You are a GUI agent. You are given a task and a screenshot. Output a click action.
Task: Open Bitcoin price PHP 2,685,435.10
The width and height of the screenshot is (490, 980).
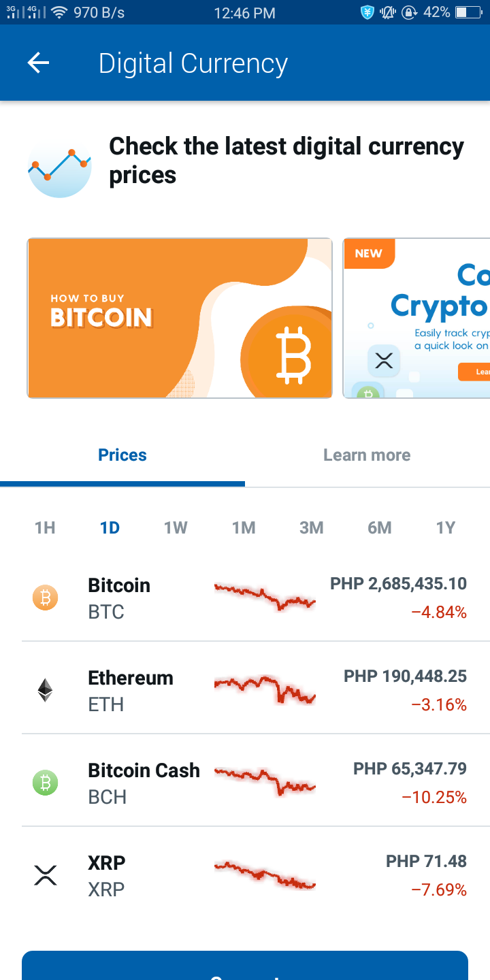tap(399, 583)
